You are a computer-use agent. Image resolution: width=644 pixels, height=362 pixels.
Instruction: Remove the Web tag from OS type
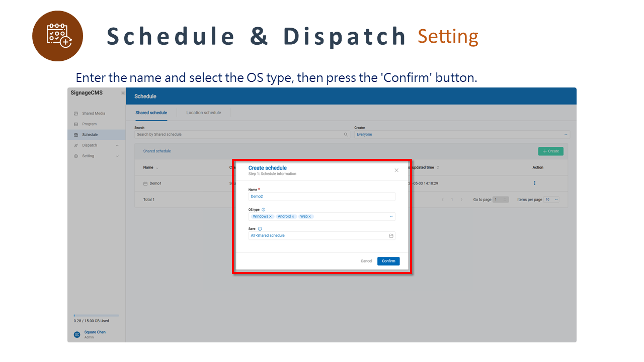(x=310, y=217)
